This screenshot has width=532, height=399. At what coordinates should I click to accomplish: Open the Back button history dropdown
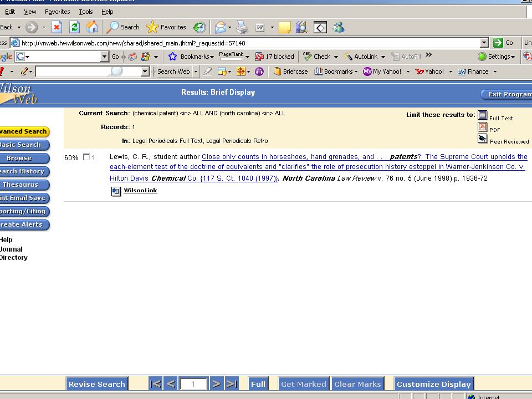pyautogui.click(x=19, y=27)
